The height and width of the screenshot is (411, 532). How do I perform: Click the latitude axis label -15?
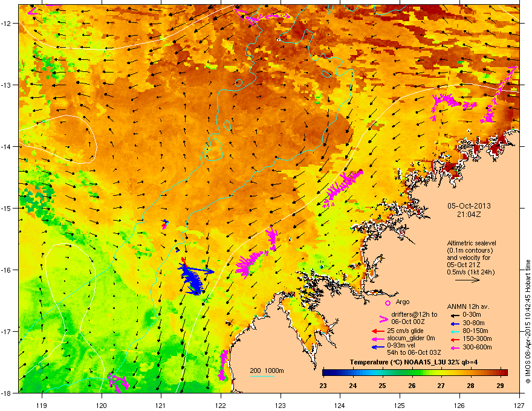[x=7, y=208]
